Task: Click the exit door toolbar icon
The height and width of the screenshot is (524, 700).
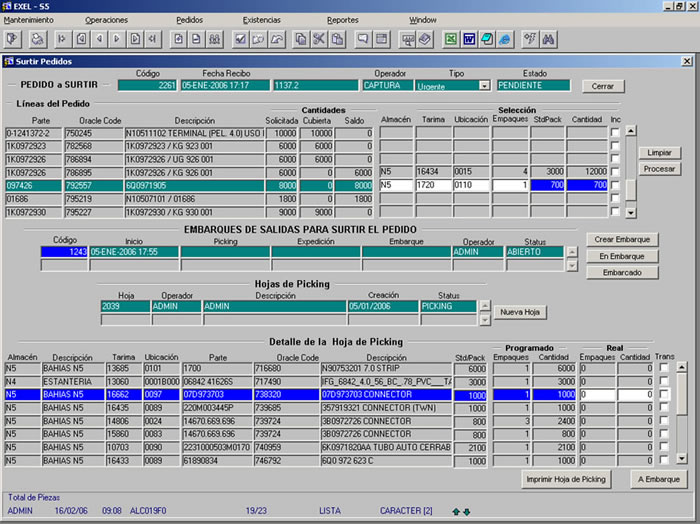Action: point(13,39)
